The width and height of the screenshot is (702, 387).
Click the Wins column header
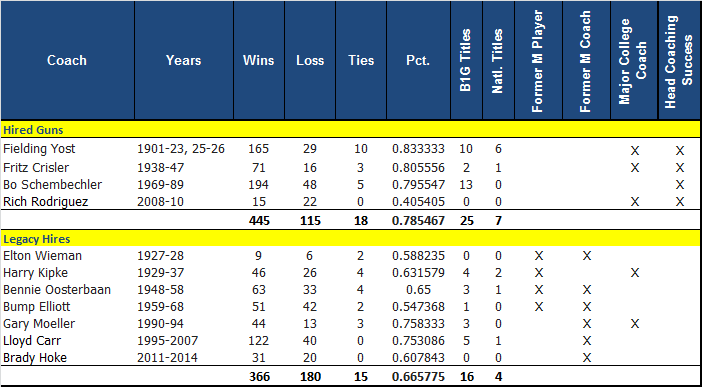point(258,60)
